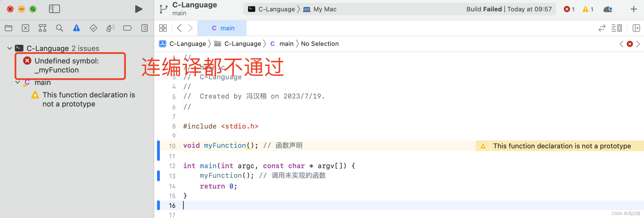Click main file in jump bar

coord(282,44)
